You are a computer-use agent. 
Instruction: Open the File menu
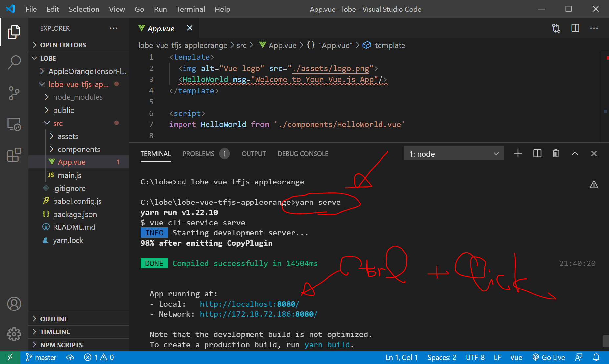tap(31, 9)
